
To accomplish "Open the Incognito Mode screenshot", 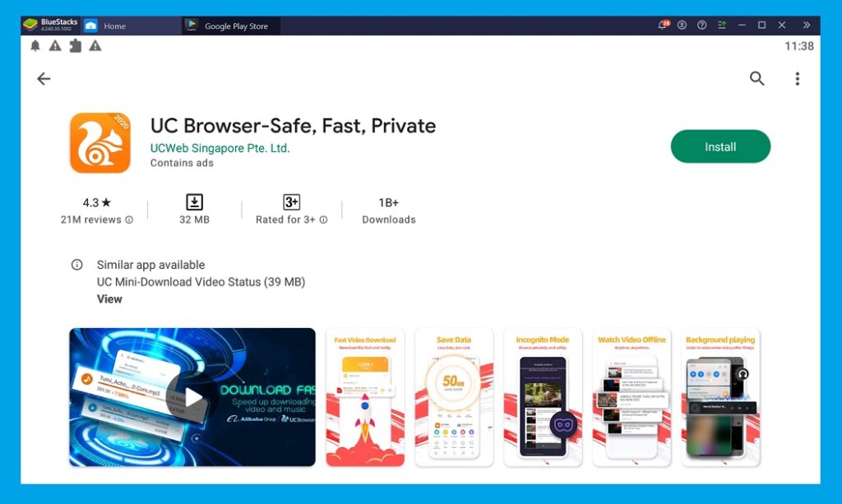I will coord(543,397).
